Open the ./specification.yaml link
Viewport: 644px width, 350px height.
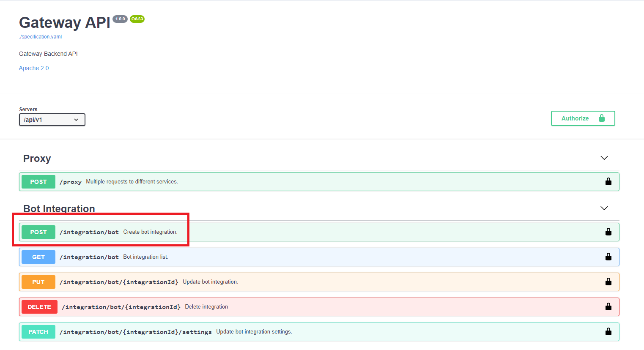coord(41,37)
